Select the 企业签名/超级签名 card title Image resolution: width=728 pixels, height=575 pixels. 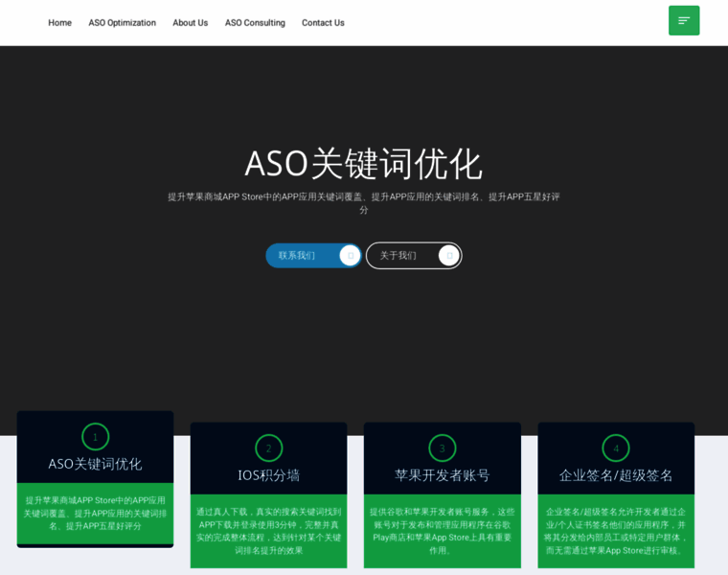tap(616, 475)
